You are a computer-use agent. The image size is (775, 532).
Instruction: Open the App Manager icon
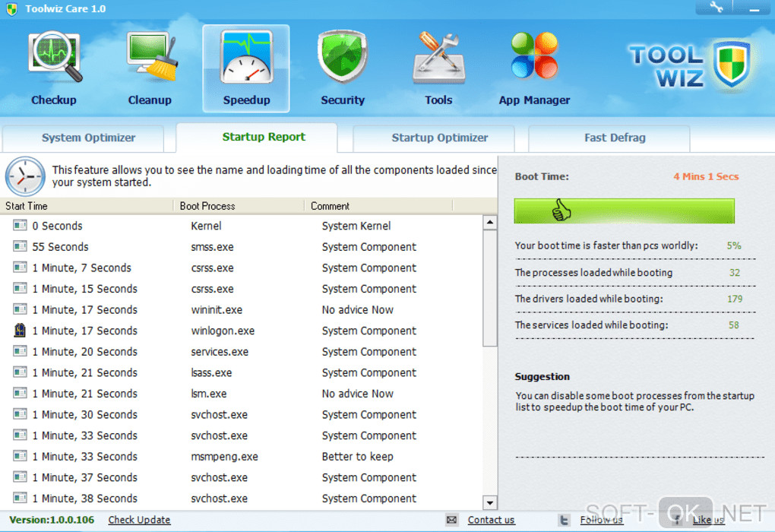point(534,55)
